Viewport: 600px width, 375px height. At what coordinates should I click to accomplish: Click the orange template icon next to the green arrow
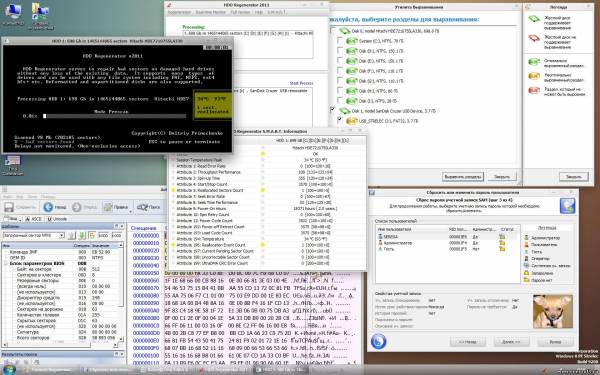pyautogui.click(x=92, y=235)
